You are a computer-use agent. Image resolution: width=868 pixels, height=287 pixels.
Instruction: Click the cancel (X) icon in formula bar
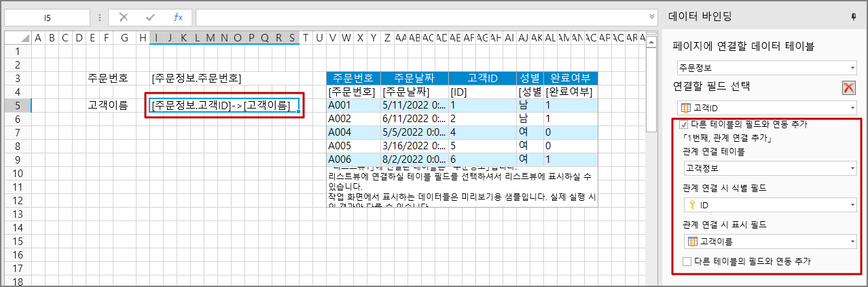[x=124, y=17]
